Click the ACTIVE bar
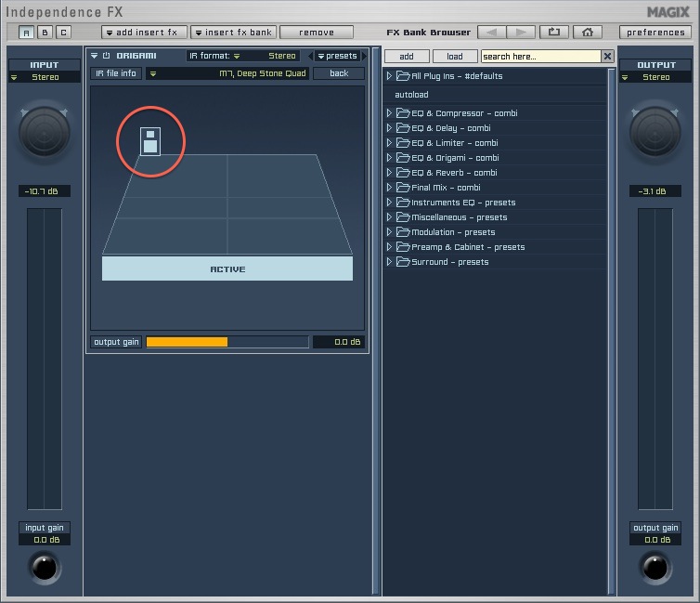Image resolution: width=700 pixels, height=603 pixels. point(227,269)
